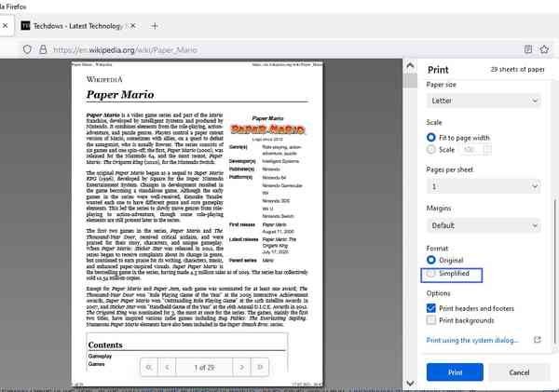Select Simplified format radio button
The width and height of the screenshot is (559, 392).
pyautogui.click(x=431, y=274)
